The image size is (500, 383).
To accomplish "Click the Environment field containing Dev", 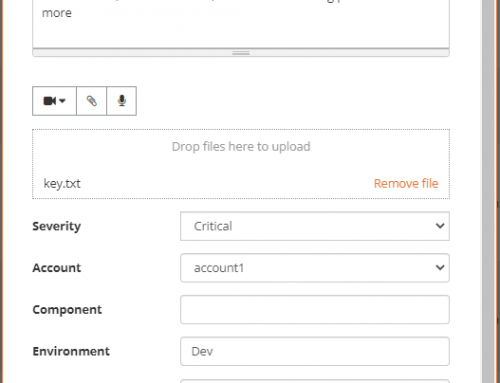I will pos(315,351).
